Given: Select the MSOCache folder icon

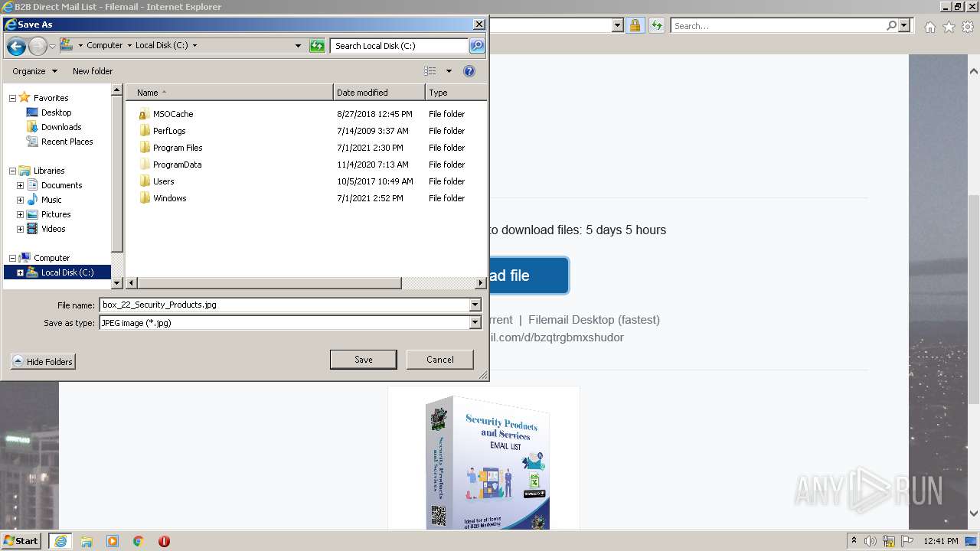Looking at the screenshot, I should (142, 114).
